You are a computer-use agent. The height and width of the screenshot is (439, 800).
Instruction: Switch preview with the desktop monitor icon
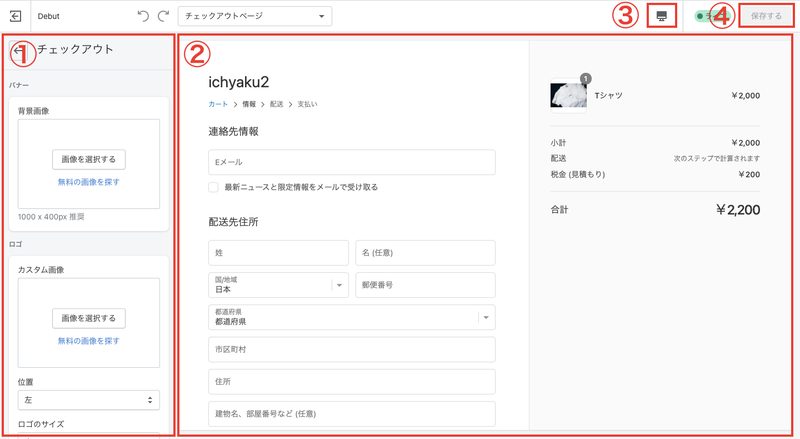pyautogui.click(x=662, y=16)
